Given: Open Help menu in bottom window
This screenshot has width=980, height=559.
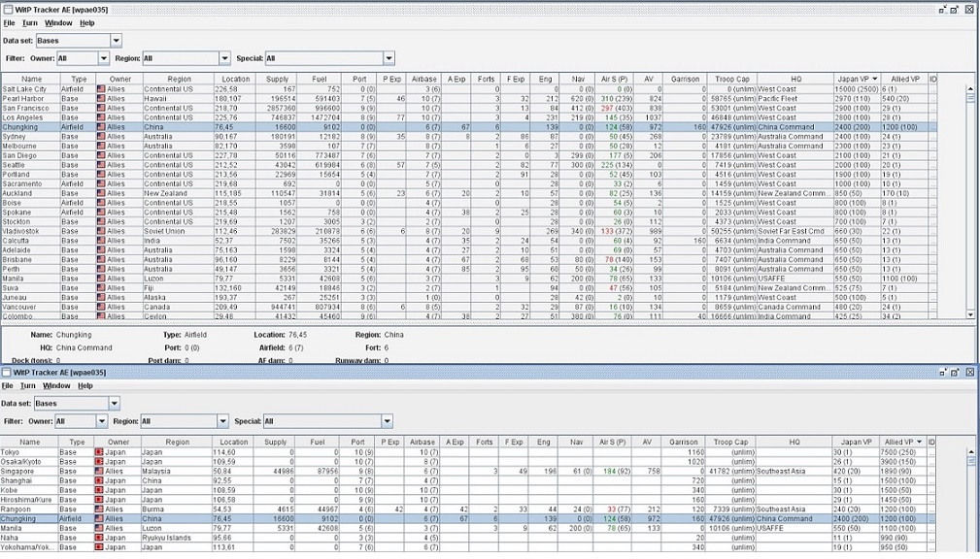Looking at the screenshot, I should tap(85, 386).
